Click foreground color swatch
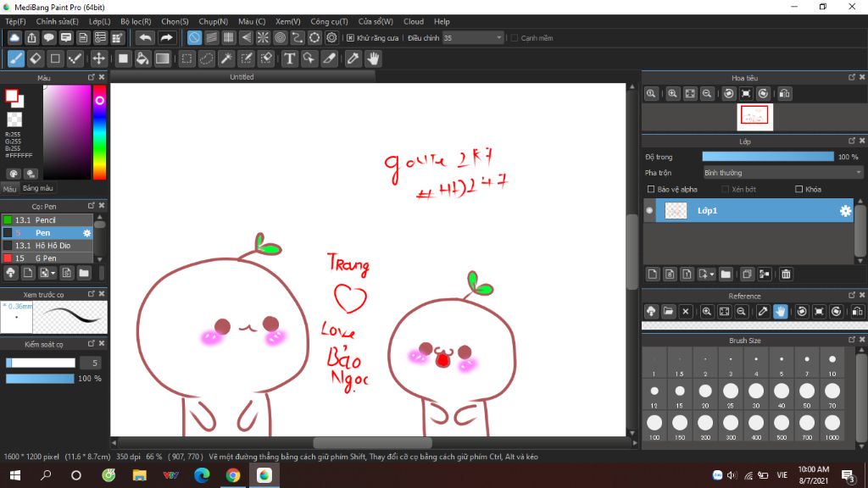Screen dimensions: 868x488 (x=12, y=96)
